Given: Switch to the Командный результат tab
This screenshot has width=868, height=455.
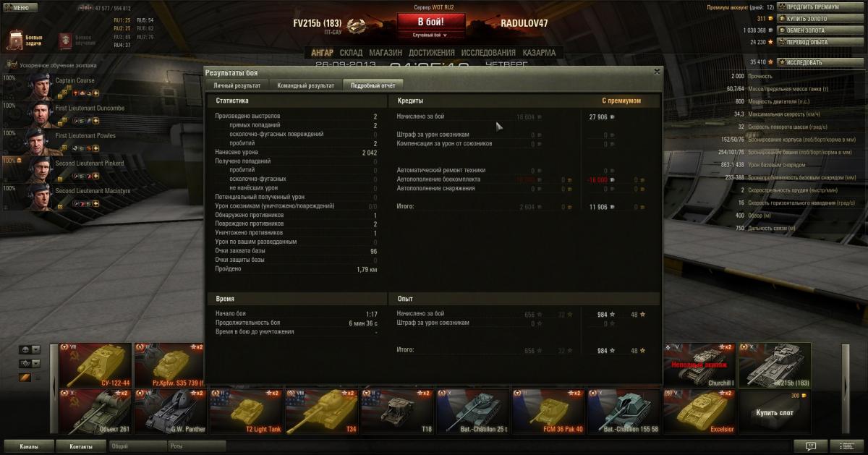Looking at the screenshot, I should point(305,85).
